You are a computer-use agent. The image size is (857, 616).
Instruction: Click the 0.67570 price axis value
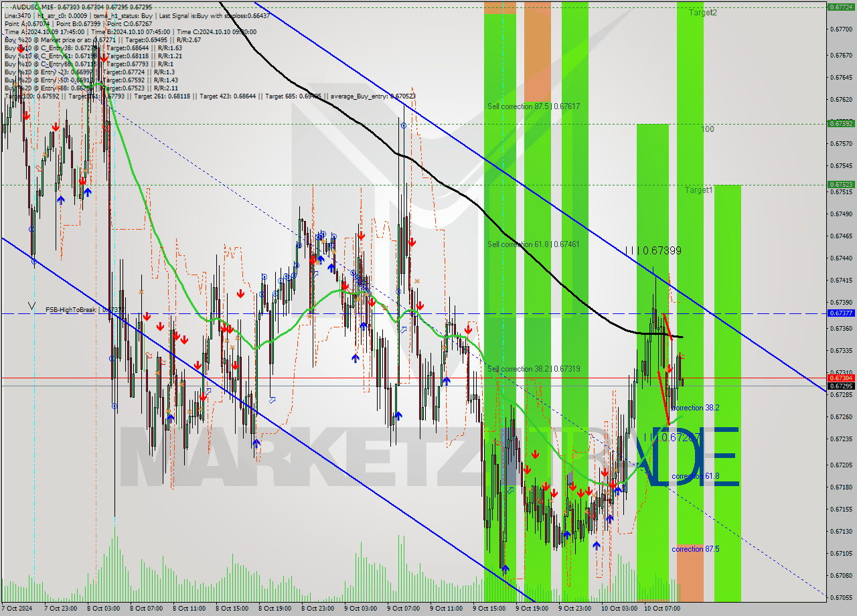(x=840, y=143)
